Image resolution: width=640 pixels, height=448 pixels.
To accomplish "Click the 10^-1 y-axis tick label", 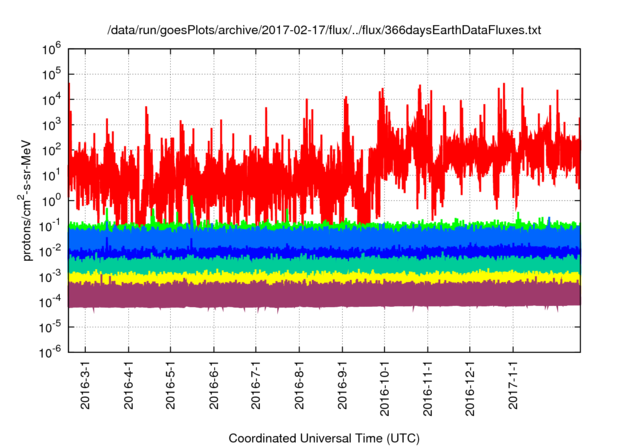I will click(50, 226).
